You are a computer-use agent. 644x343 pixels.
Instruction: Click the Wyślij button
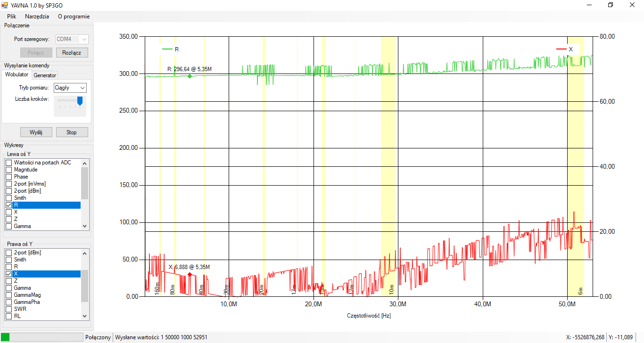[x=36, y=132]
